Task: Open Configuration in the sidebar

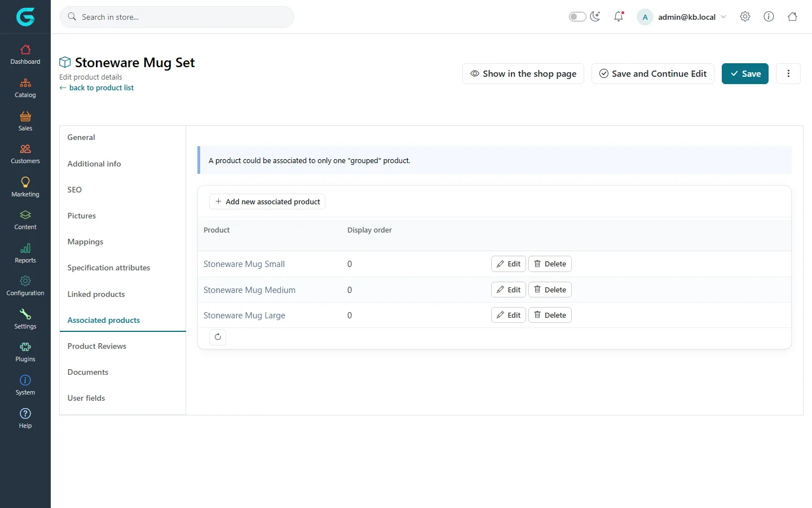Action: (x=25, y=286)
